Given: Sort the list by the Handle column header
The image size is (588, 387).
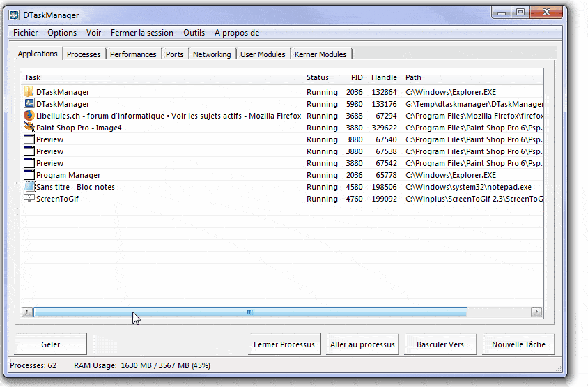Looking at the screenshot, I should pyautogui.click(x=384, y=77).
